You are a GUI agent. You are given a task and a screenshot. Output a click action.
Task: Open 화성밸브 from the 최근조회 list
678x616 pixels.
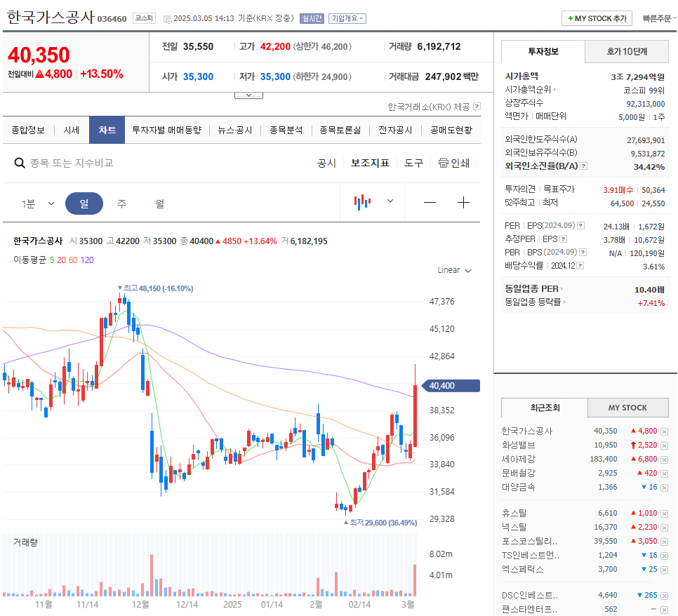tap(519, 444)
